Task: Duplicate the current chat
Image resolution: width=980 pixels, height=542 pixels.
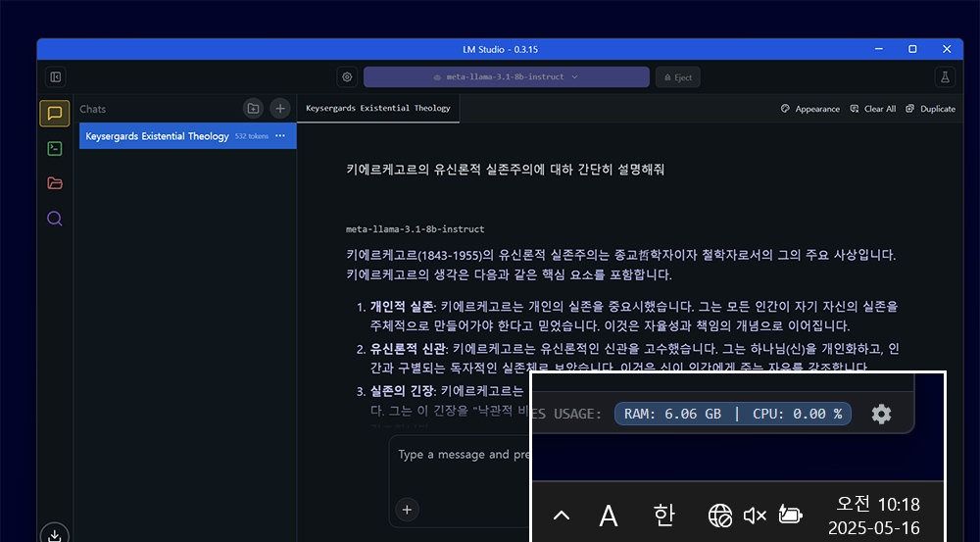Action: [x=931, y=109]
